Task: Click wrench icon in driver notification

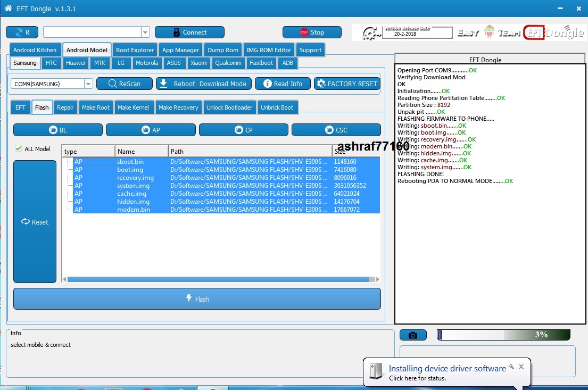Action: coord(511,367)
